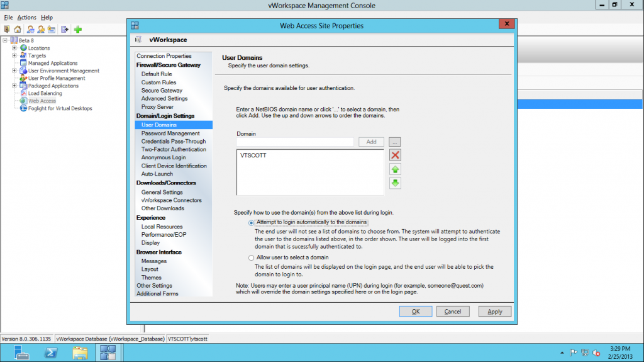The width and height of the screenshot is (644, 362).
Task: Select Allow user to select a domain
Action: click(x=251, y=258)
